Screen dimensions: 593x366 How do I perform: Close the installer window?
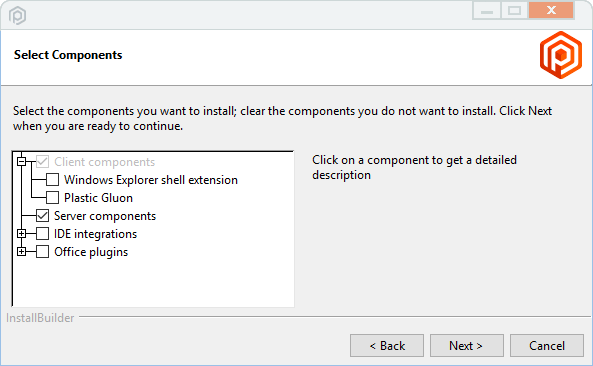(551, 10)
